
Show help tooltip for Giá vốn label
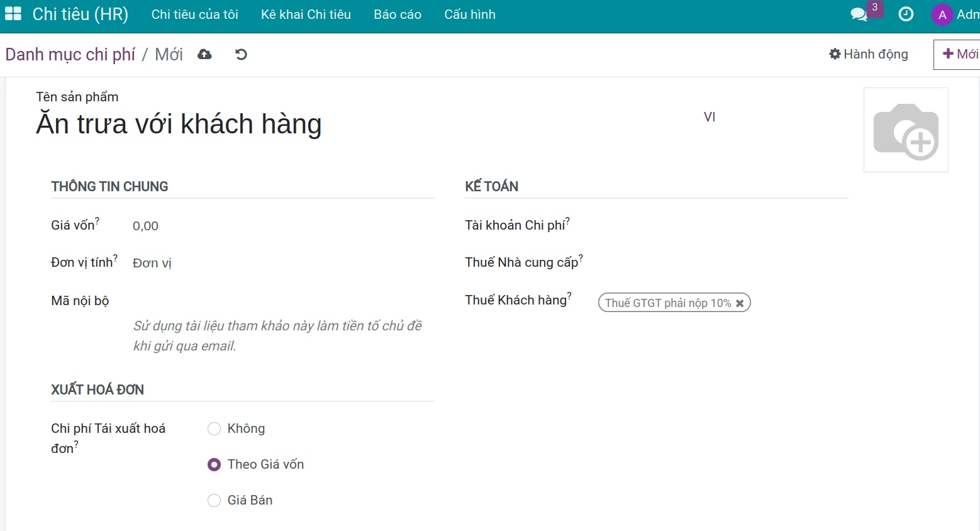pyautogui.click(x=97, y=221)
